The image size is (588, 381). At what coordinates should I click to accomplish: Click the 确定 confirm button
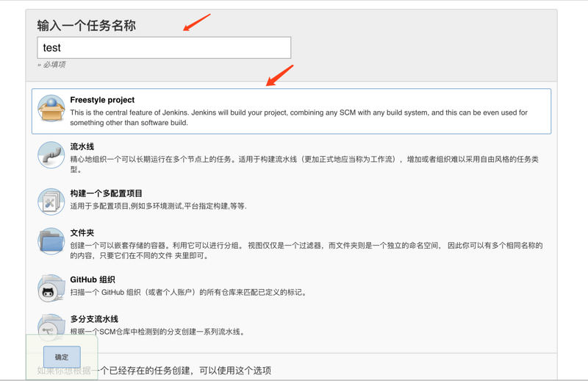tap(62, 357)
